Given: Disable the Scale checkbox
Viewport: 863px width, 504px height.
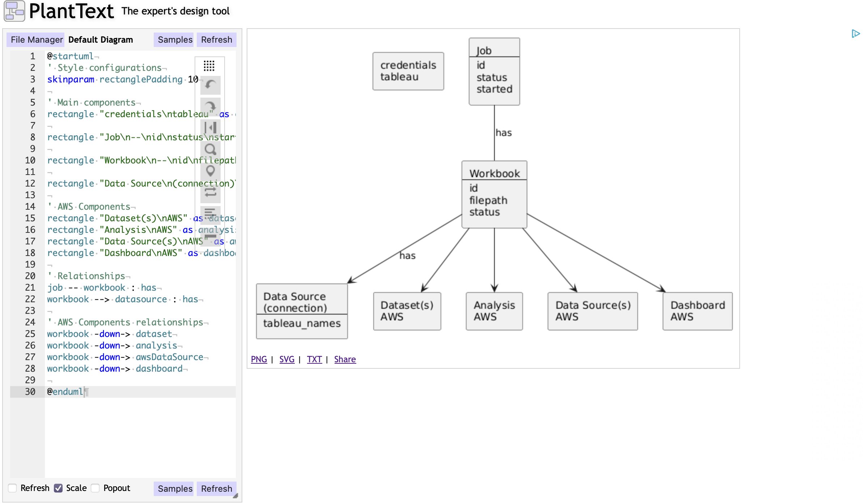Looking at the screenshot, I should coord(59,488).
